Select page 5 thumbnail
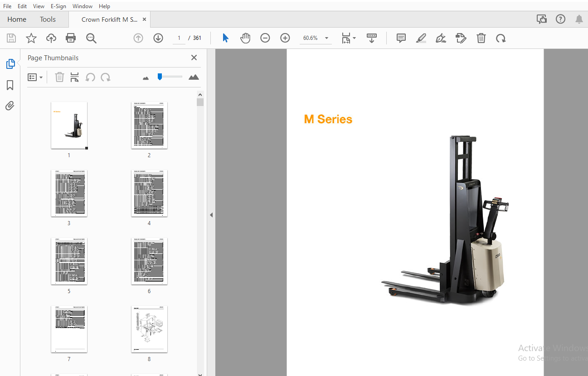Image resolution: width=588 pixels, height=376 pixels. point(69,261)
